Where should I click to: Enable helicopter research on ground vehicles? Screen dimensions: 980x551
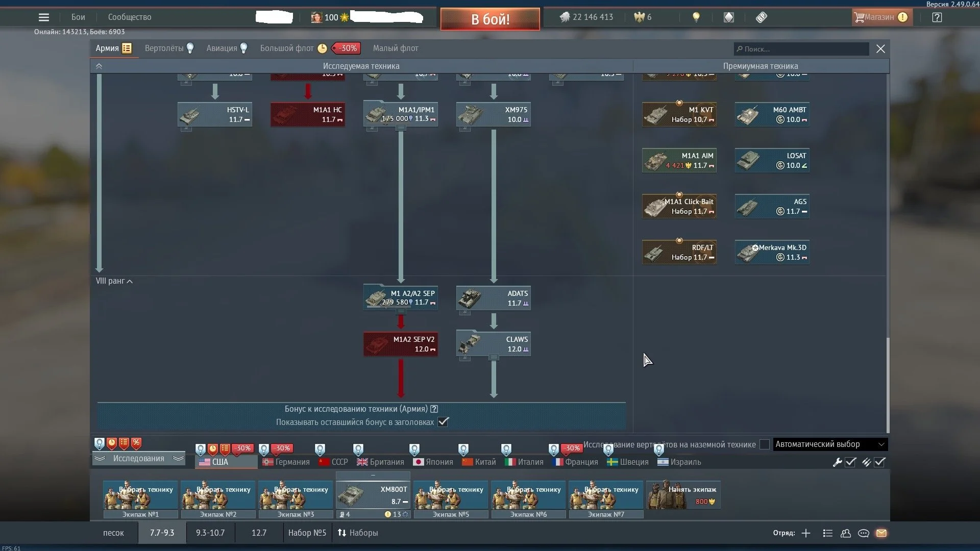click(x=765, y=444)
